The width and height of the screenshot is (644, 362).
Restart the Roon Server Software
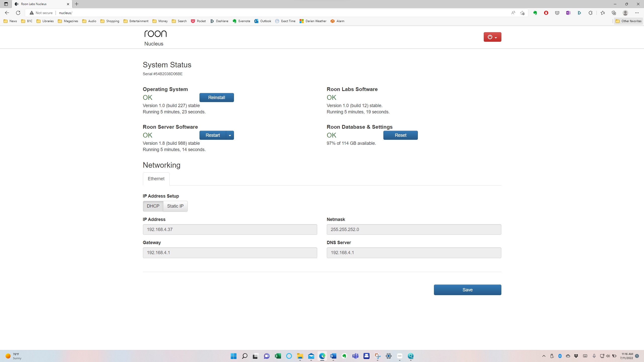(213, 135)
